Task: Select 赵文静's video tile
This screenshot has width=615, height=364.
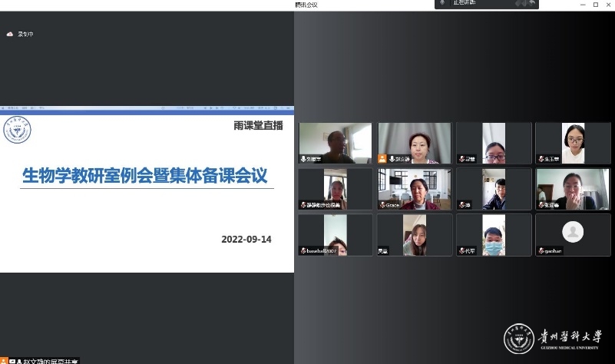Action: click(x=414, y=143)
